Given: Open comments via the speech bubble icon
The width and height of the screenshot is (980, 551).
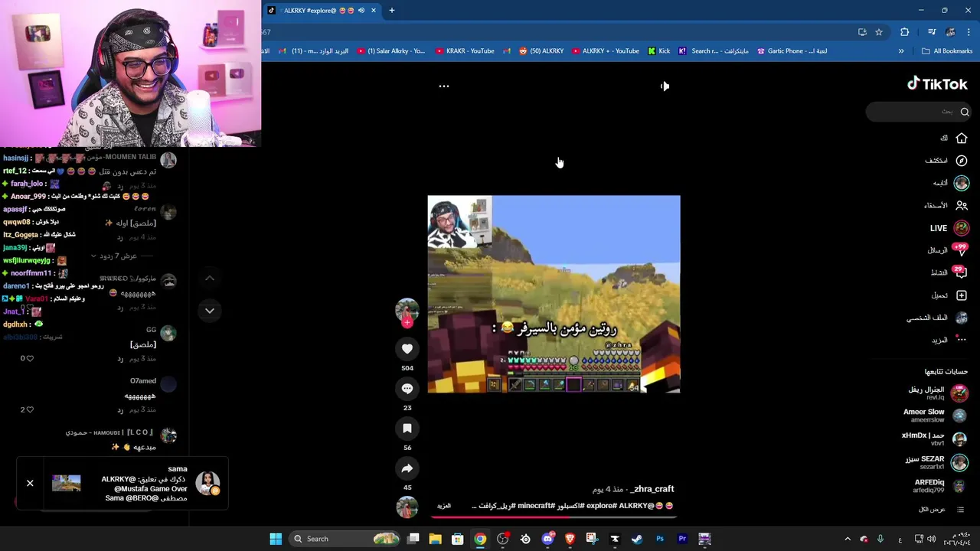Looking at the screenshot, I should 407,389.
